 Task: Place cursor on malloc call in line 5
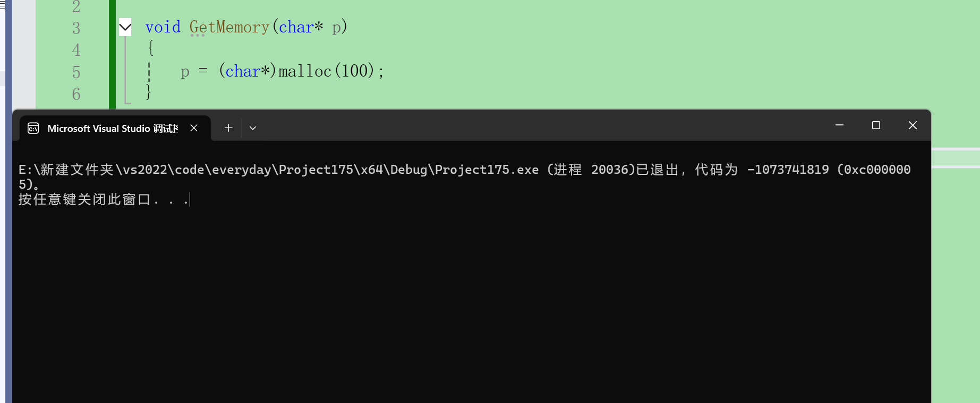[x=305, y=71]
